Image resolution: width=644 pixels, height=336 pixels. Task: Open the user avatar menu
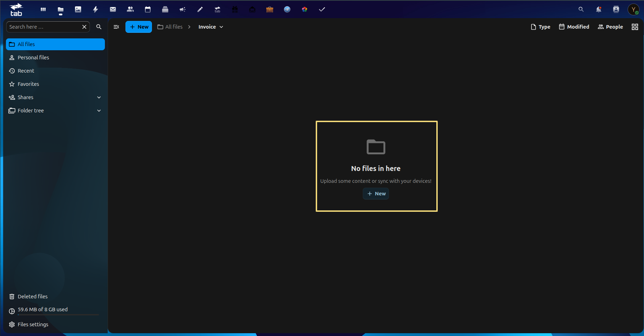[x=634, y=9]
